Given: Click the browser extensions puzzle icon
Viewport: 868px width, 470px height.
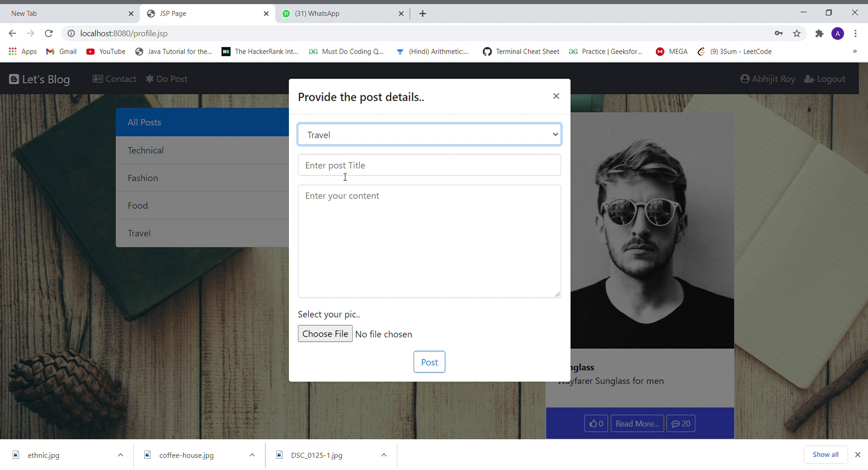Looking at the screenshot, I should [x=819, y=33].
